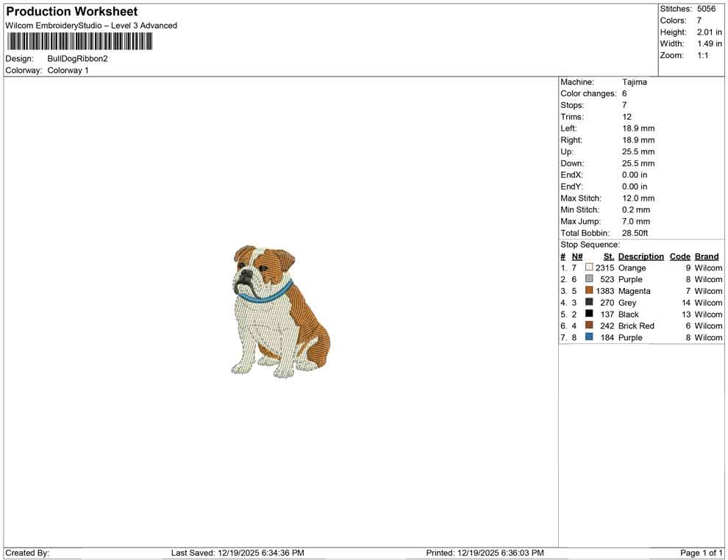
Task: Click the barcode under Production Worksheet title
Action: [77, 42]
